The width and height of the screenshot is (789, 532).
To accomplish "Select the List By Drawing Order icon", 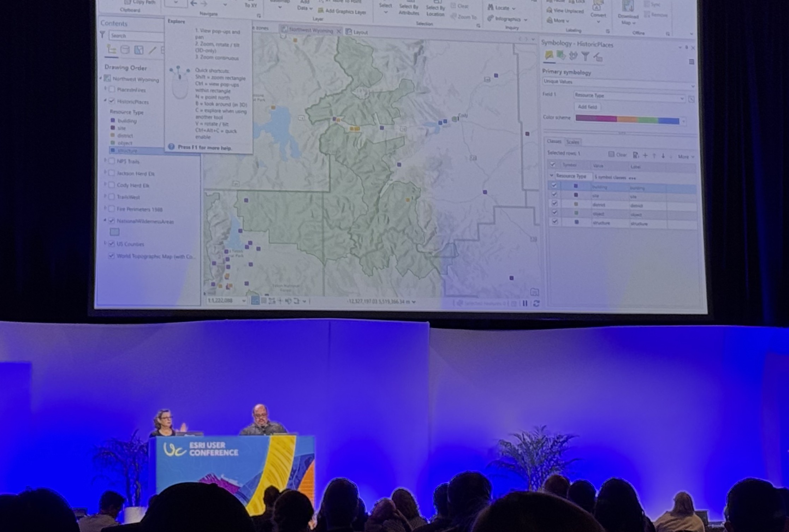I will click(x=112, y=50).
